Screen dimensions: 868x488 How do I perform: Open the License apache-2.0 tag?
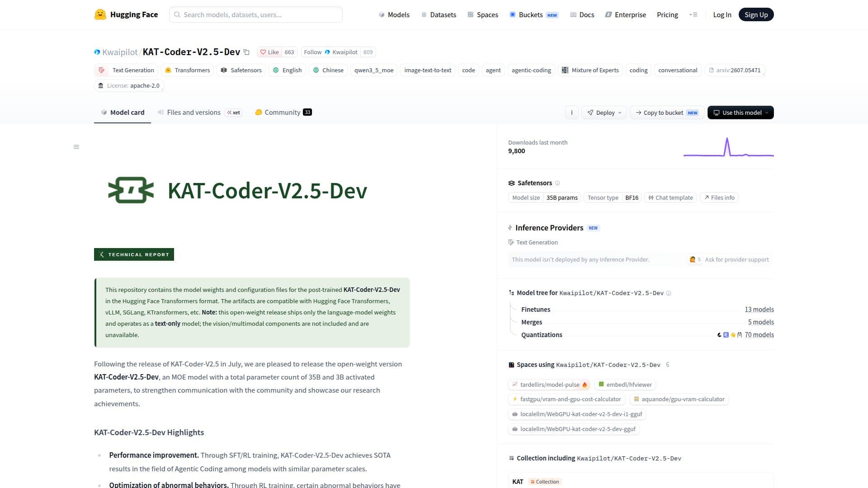point(129,85)
